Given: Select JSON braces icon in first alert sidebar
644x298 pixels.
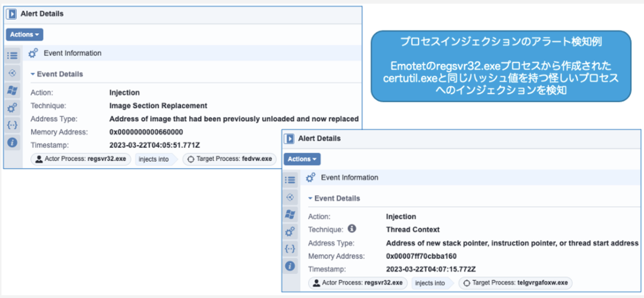Looking at the screenshot, I should (x=12, y=125).
